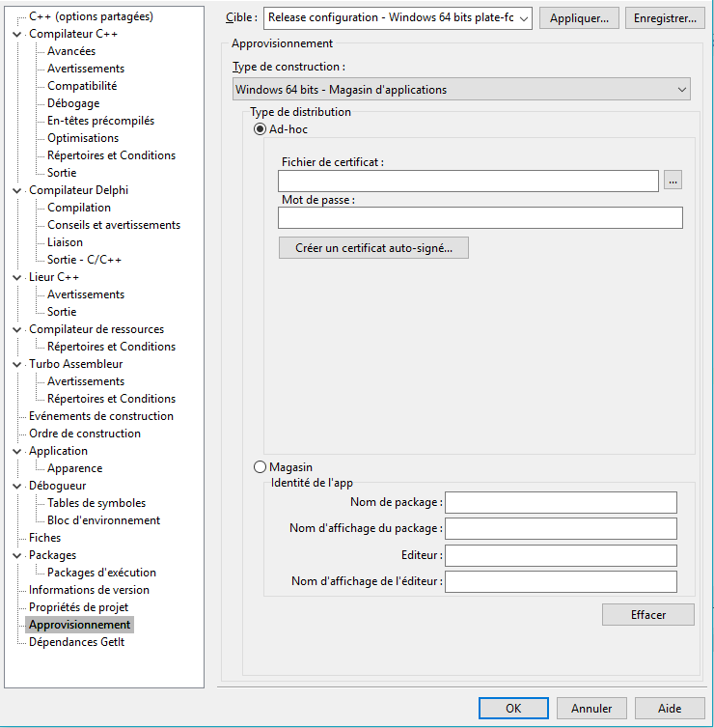Screen dimensions: 714x728
Task: Browse for certificate file with ellipsis button
Action: tap(673, 181)
